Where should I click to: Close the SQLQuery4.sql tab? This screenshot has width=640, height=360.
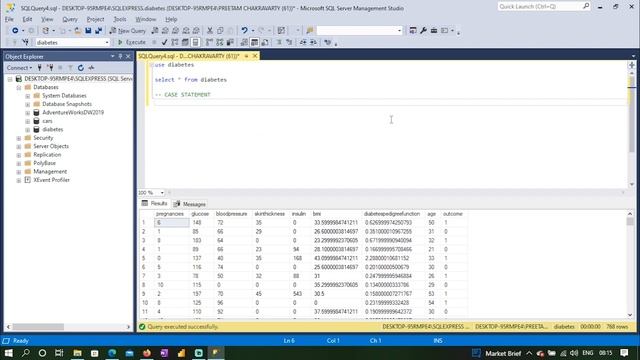[x=255, y=56]
